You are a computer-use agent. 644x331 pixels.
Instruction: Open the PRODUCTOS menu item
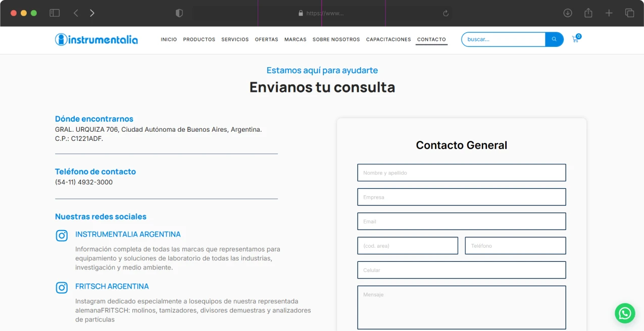tap(199, 39)
